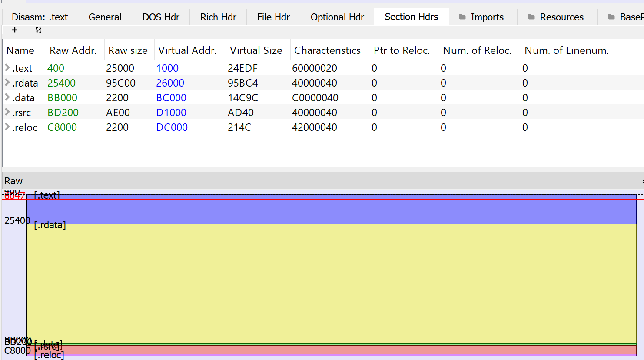Click raw address 25400 of .rdata
Screen dimensions: 644x360
click(61, 83)
